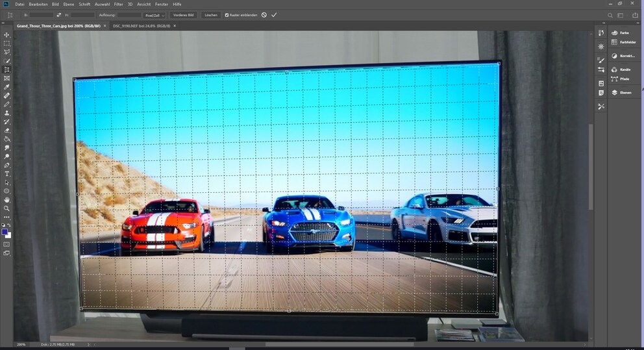
Task: Select the Brush tool
Action: coord(6,105)
